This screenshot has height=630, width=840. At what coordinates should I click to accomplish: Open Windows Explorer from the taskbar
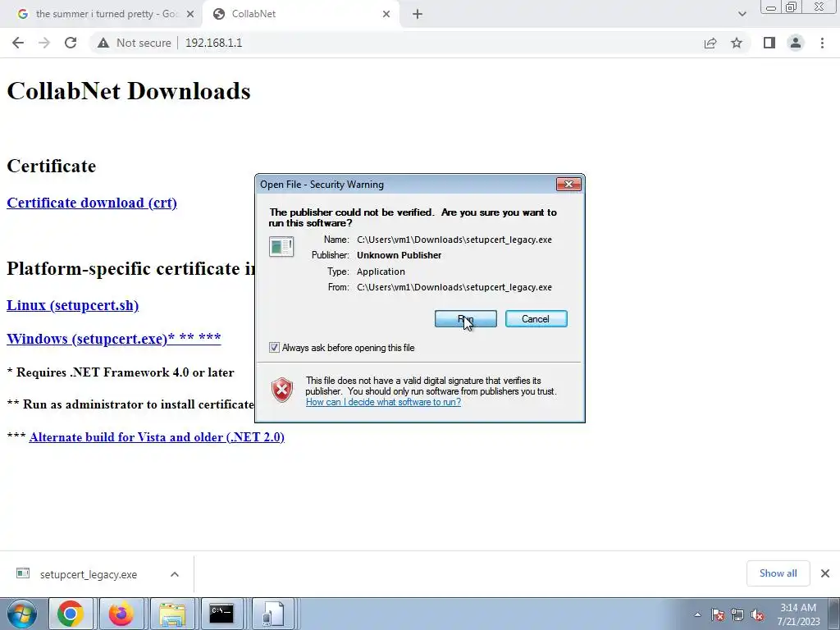[172, 614]
